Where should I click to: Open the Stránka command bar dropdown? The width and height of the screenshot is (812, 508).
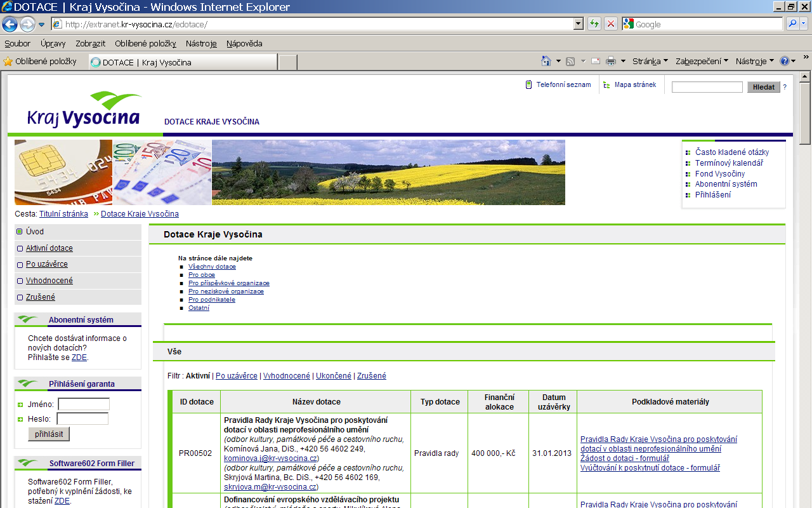pyautogui.click(x=650, y=62)
